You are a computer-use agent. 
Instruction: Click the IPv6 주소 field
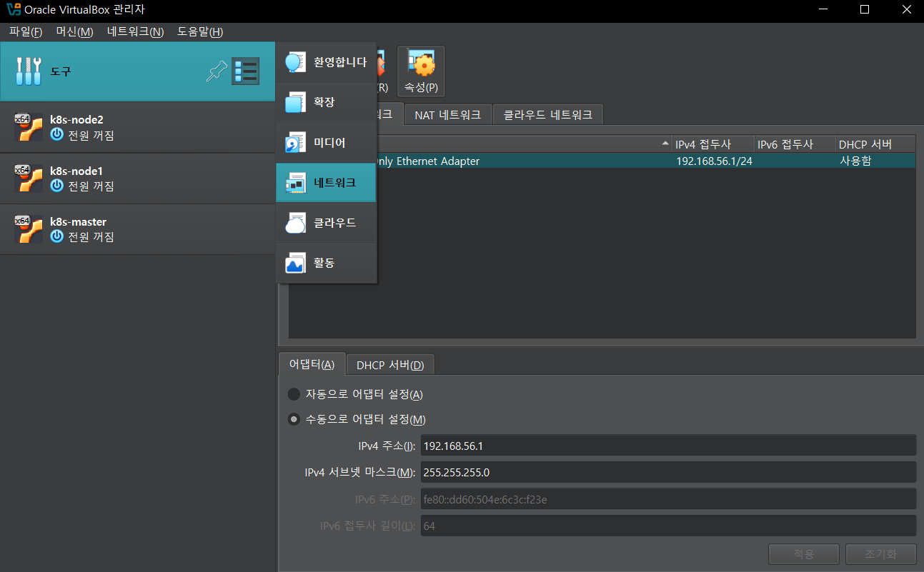coord(668,499)
